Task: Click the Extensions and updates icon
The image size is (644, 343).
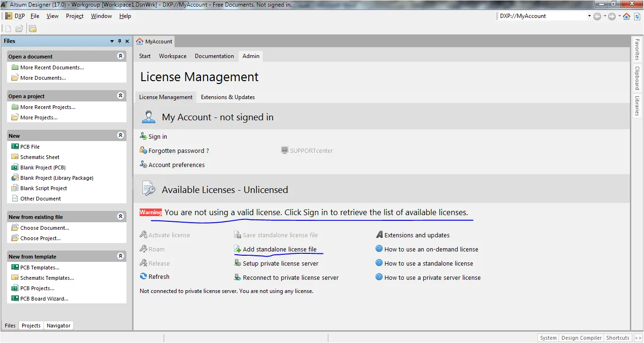Action: (379, 234)
